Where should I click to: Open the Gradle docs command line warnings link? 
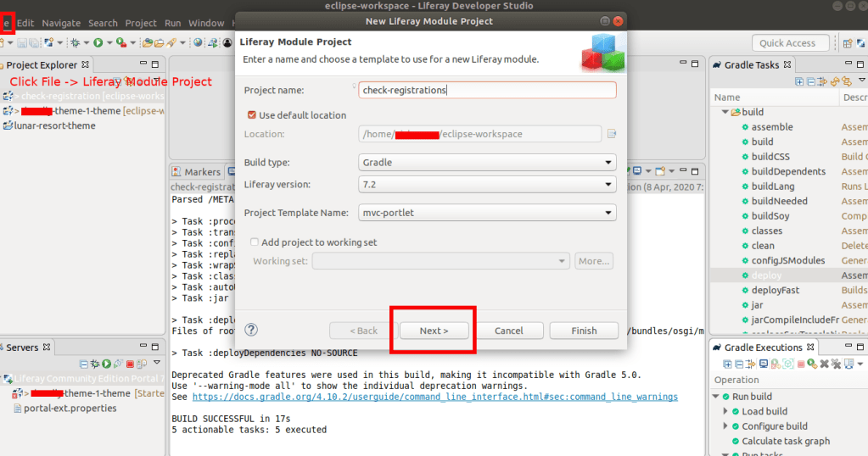point(434,397)
